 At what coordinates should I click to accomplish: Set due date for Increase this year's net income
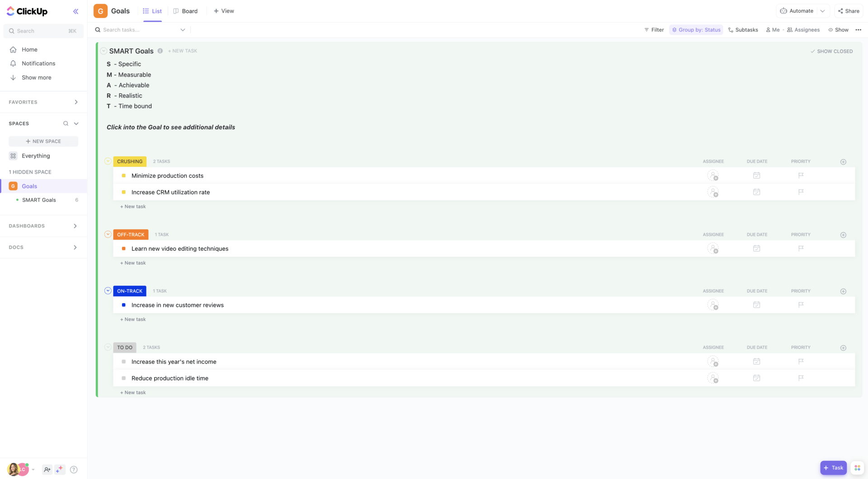coord(756,361)
